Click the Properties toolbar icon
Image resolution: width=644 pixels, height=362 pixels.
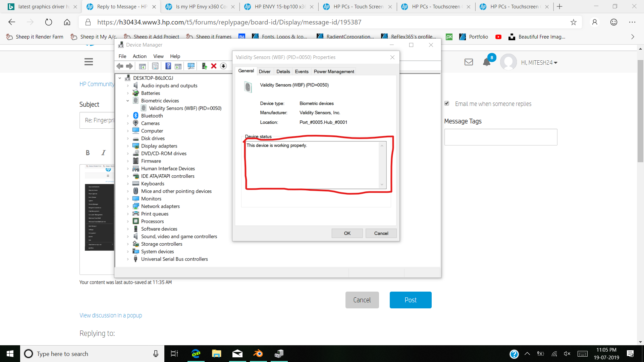[155, 66]
